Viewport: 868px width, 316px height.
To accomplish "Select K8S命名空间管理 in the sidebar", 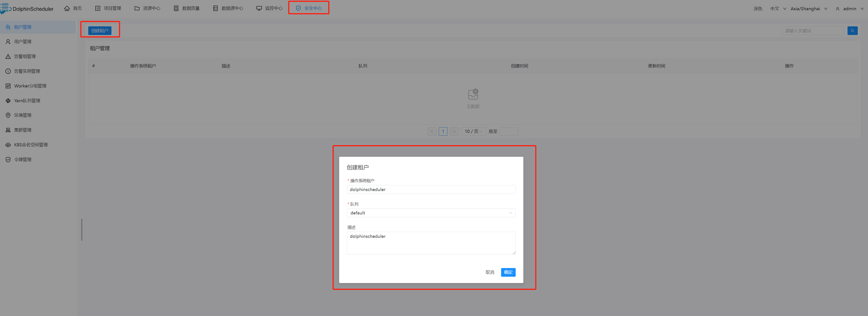I will click(x=38, y=145).
